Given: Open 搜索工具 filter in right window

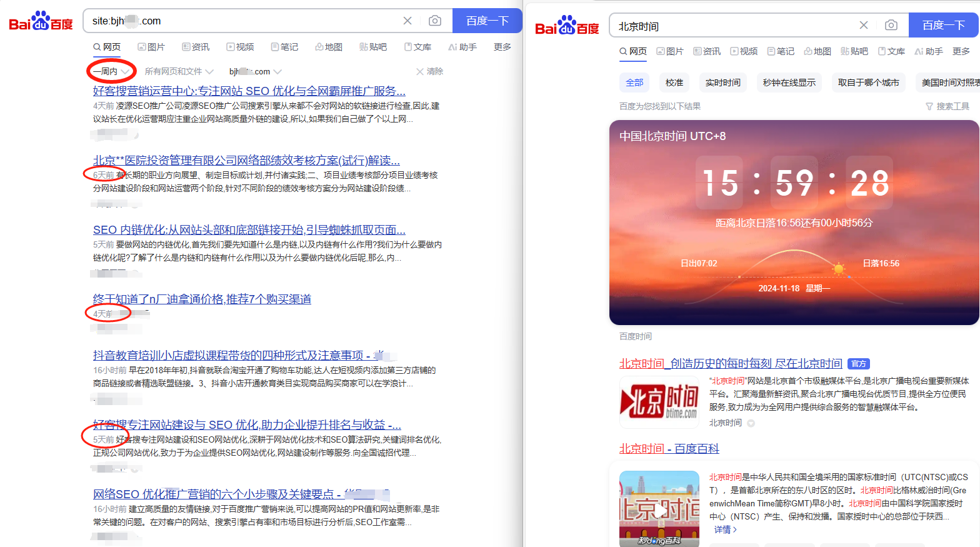Looking at the screenshot, I should click(x=947, y=106).
